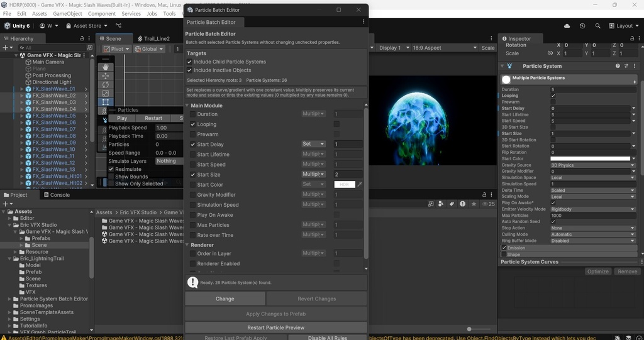Click the Search by Label icon in Project
Image resolution: width=644 pixels, height=340 pixels.
[x=452, y=204]
